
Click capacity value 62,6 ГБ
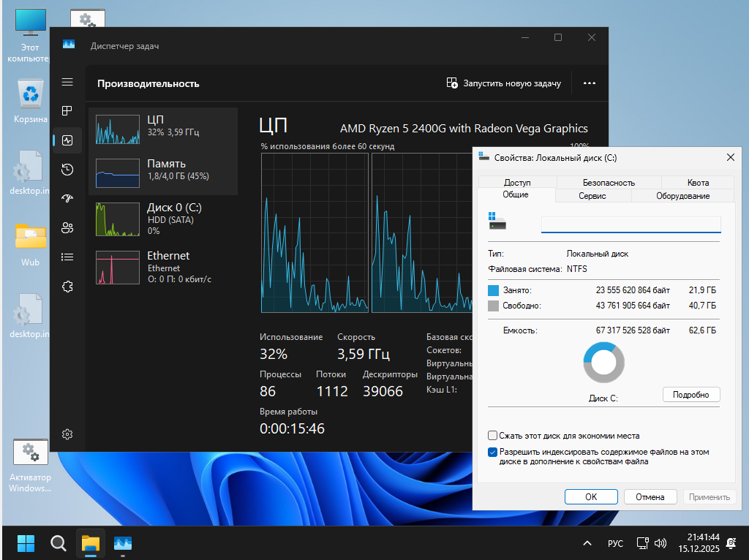[702, 330]
